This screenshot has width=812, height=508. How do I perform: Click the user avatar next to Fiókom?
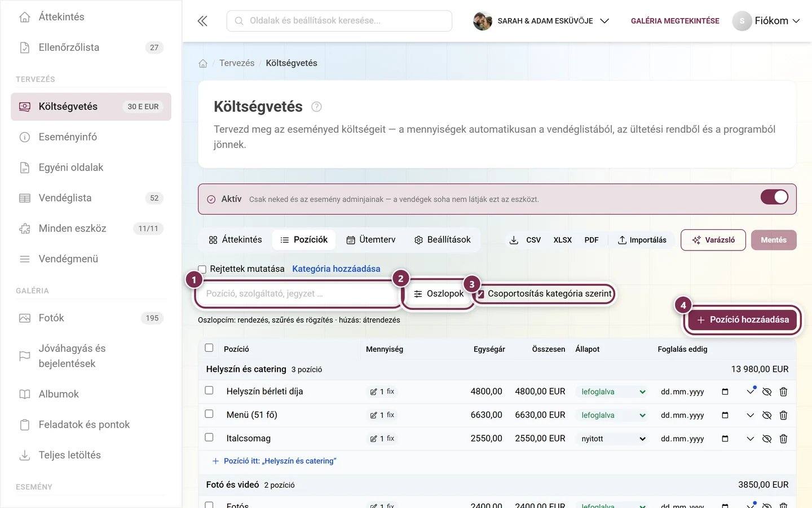pos(742,21)
